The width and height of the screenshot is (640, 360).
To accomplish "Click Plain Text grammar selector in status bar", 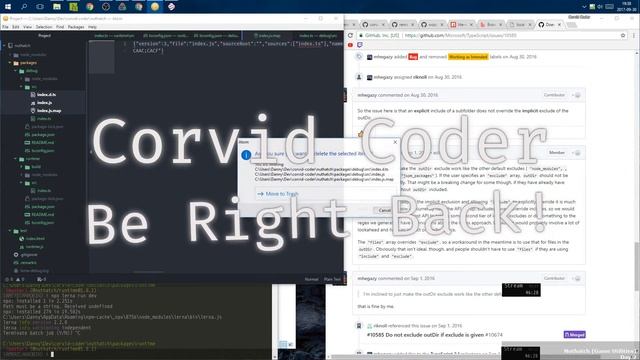I will pyautogui.click(x=332, y=280).
